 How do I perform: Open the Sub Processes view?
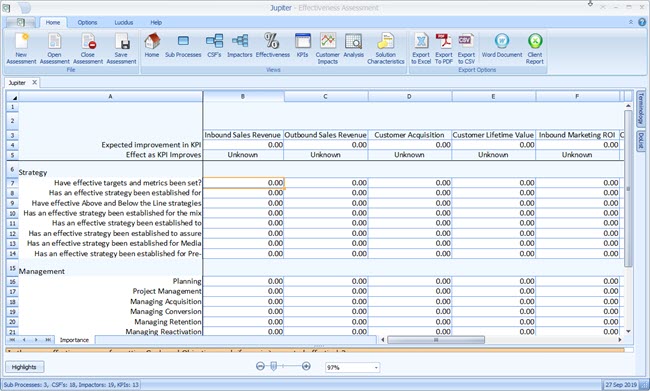183,46
